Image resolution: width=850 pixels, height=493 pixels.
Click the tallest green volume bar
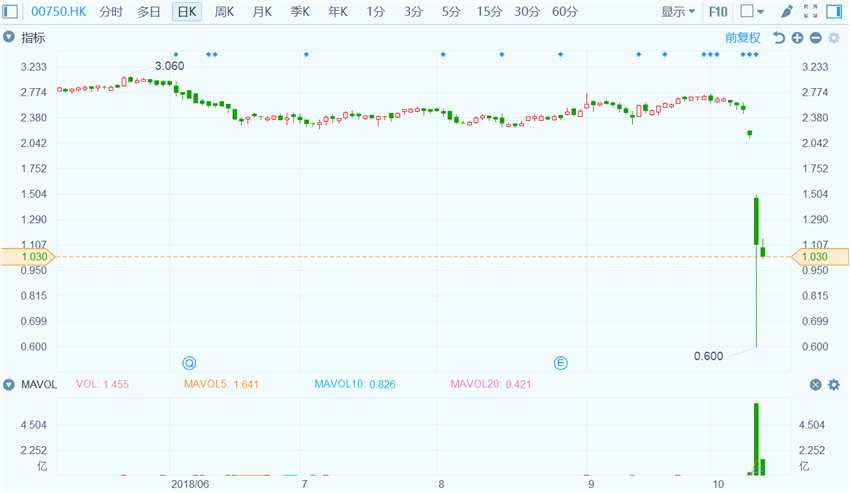[756, 439]
